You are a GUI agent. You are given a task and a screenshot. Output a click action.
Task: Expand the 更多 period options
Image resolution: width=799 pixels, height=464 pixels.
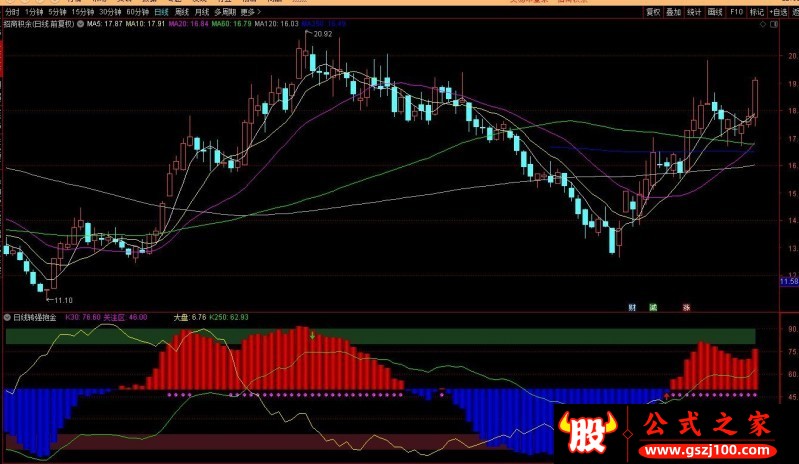coord(250,12)
